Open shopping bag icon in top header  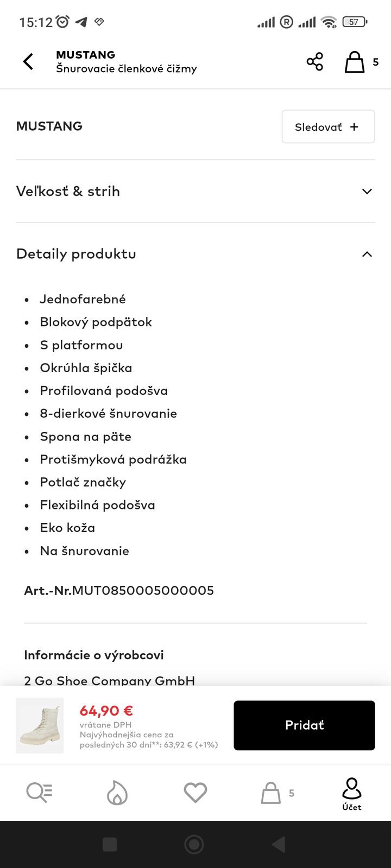pos(355,62)
